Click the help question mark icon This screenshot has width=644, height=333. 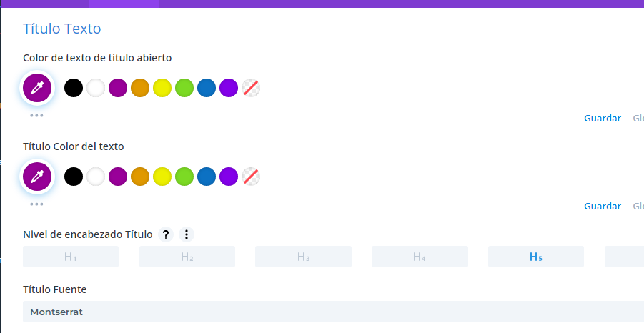click(166, 234)
